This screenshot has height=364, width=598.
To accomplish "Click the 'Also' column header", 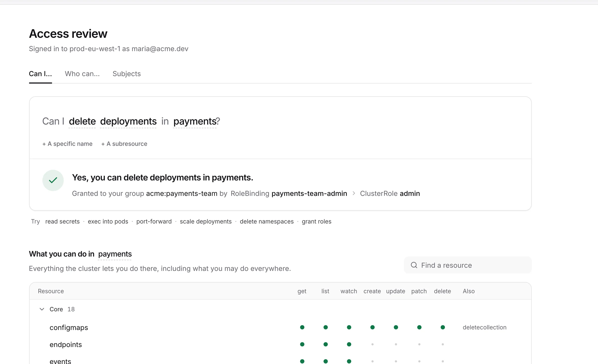I will [x=469, y=291].
